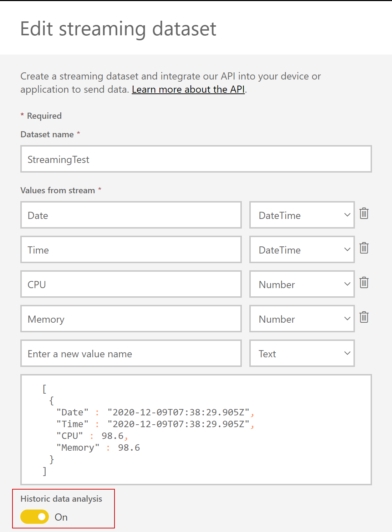Remove the Memory value using the trash icon
This screenshot has height=532, width=392.
pos(364,318)
